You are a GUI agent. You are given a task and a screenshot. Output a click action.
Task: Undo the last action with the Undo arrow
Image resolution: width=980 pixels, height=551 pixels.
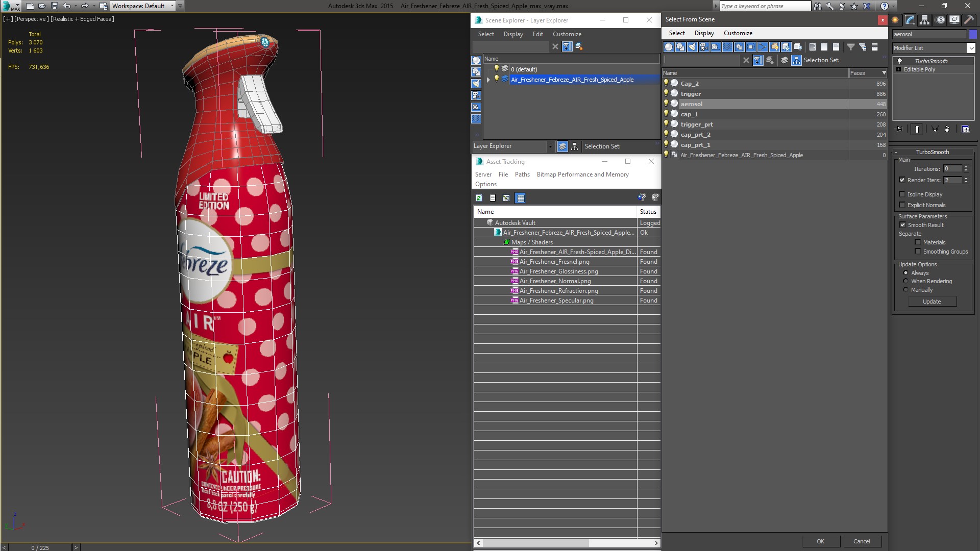[67, 6]
